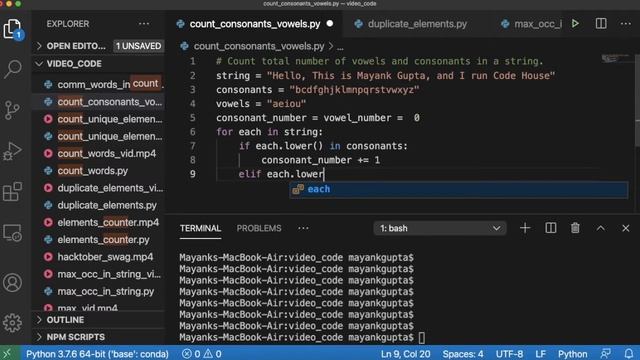Change end of line sequence LF

tap(540, 353)
